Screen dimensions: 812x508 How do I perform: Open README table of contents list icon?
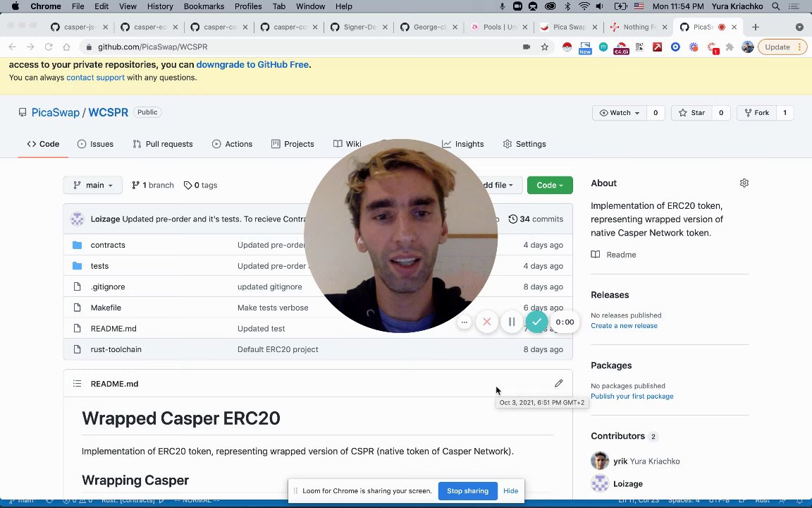pos(77,384)
